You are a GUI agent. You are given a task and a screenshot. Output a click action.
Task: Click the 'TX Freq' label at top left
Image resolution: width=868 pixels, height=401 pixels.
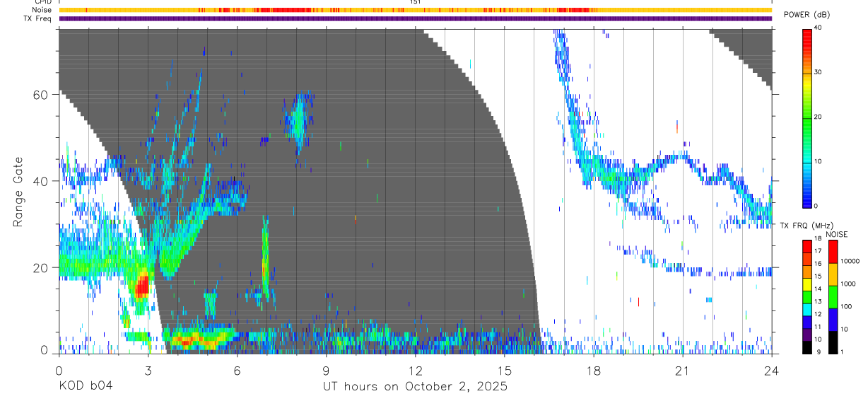[37, 18]
